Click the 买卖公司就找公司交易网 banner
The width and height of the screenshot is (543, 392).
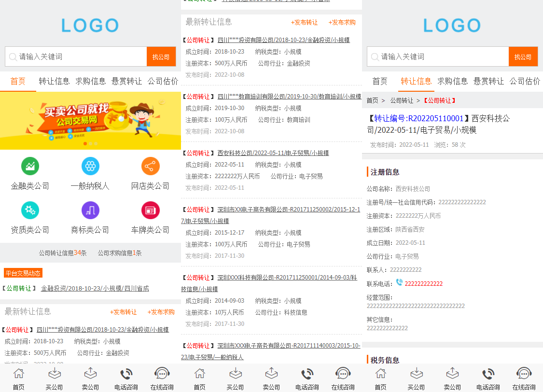click(90, 121)
